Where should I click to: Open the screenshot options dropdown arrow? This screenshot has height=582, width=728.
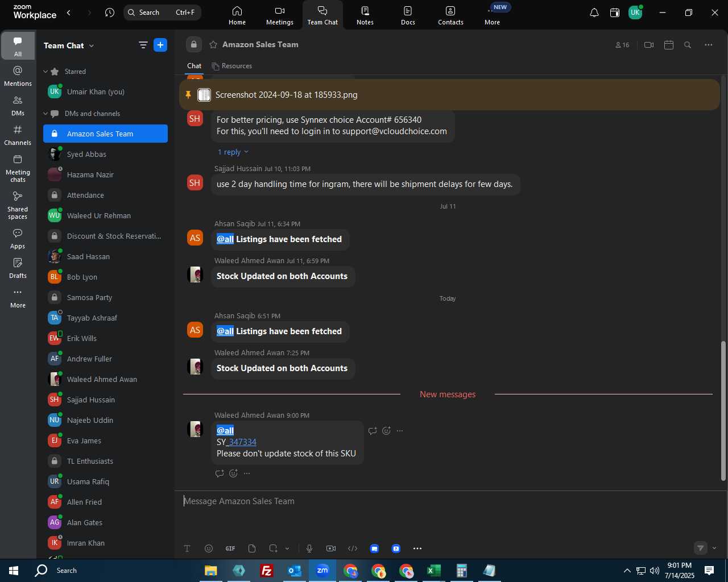(x=287, y=548)
